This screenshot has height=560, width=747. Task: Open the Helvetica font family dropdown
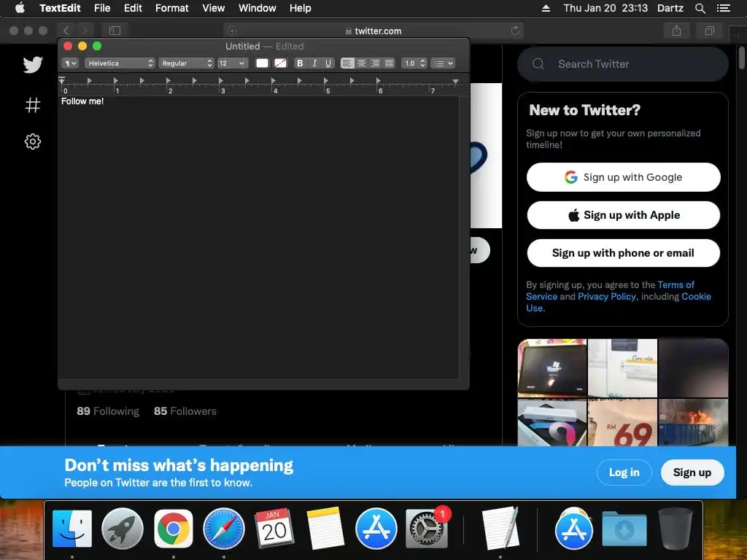(x=120, y=63)
